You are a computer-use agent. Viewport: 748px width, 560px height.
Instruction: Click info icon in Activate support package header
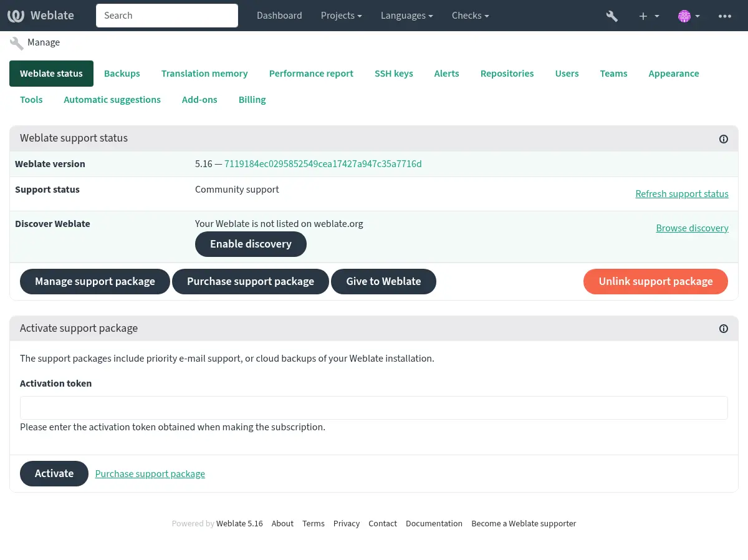click(x=723, y=329)
